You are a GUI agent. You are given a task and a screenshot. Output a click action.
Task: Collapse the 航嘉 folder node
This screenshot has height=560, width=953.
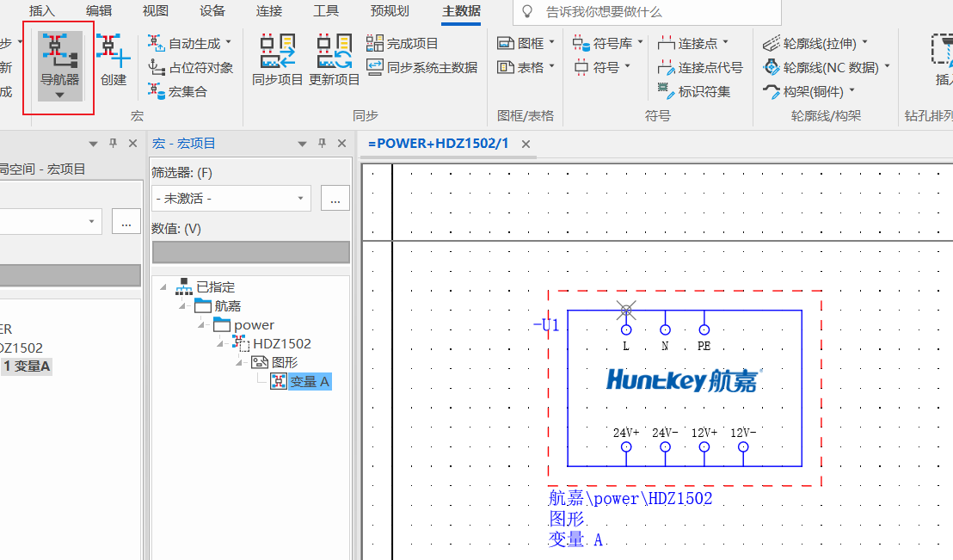click(x=182, y=305)
